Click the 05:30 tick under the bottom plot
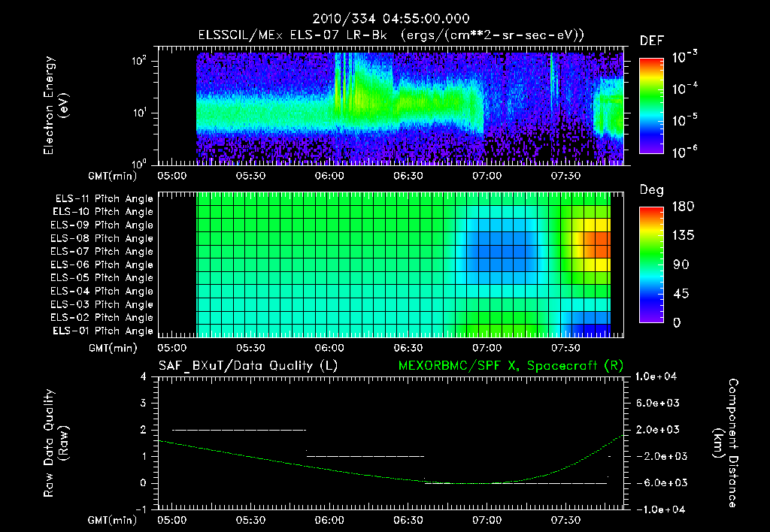The height and width of the screenshot is (532, 770). [251, 520]
